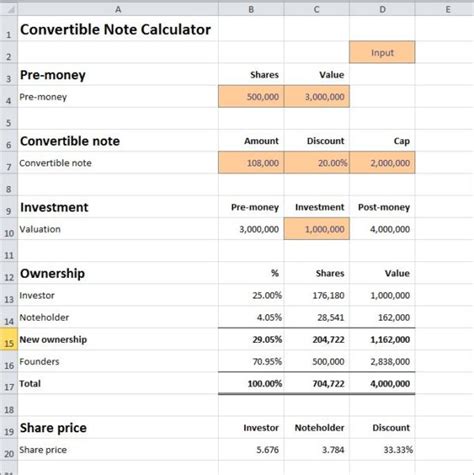The image size is (474, 475).
Task: Select column D header
Action: pyautogui.click(x=382, y=10)
